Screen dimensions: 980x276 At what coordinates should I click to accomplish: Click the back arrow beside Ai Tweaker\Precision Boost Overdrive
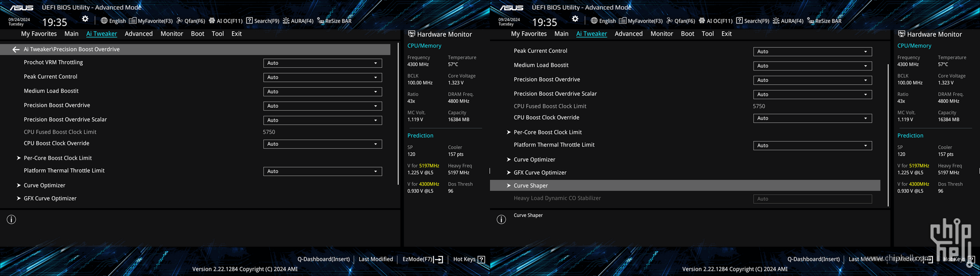tap(16, 50)
